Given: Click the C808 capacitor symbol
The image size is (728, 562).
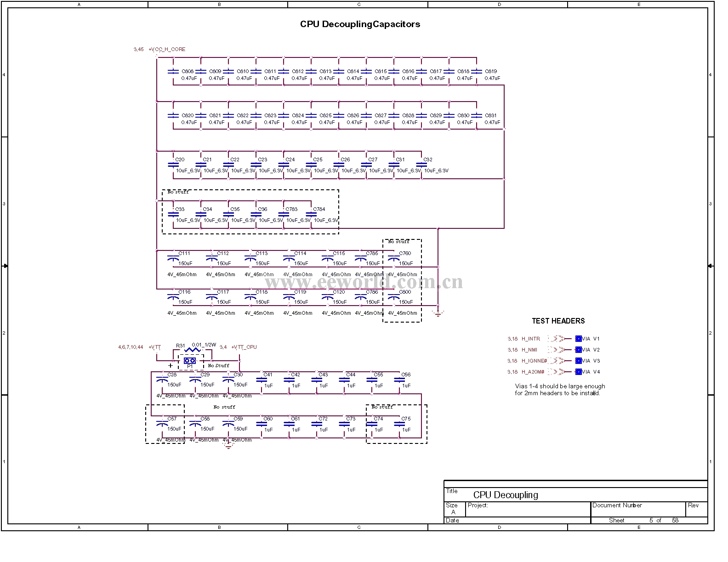Looking at the screenshot, I should 173,71.
